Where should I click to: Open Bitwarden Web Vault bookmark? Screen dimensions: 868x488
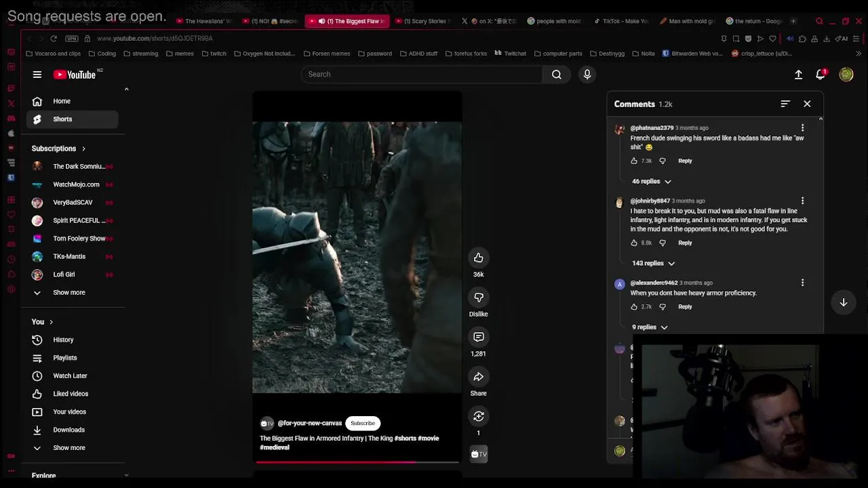(692, 54)
